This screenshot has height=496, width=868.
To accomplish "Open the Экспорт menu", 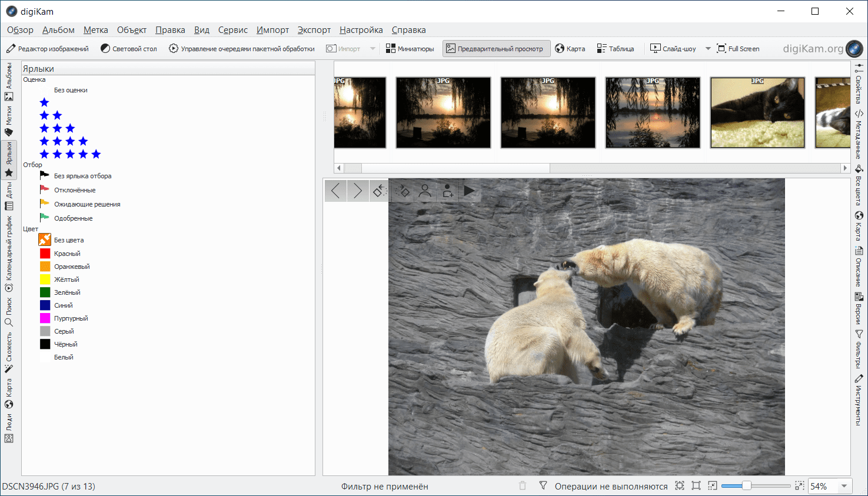I will pyautogui.click(x=314, y=30).
